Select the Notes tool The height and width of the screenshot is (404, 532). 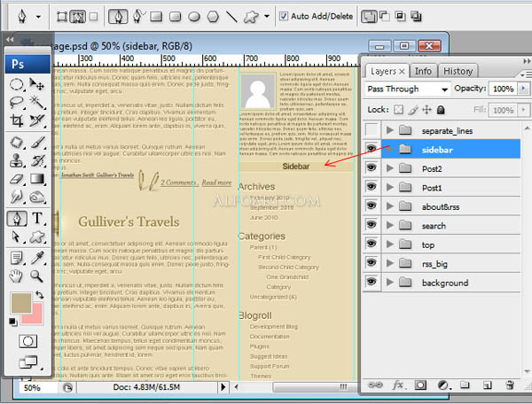click(x=17, y=259)
